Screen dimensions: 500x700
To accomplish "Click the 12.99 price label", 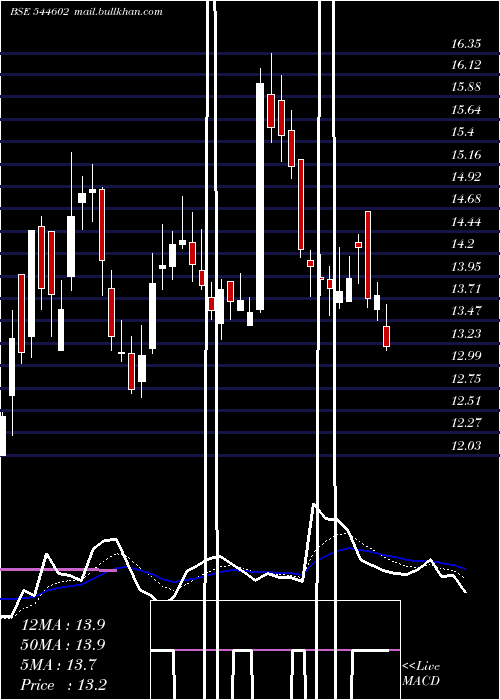I will (466, 356).
